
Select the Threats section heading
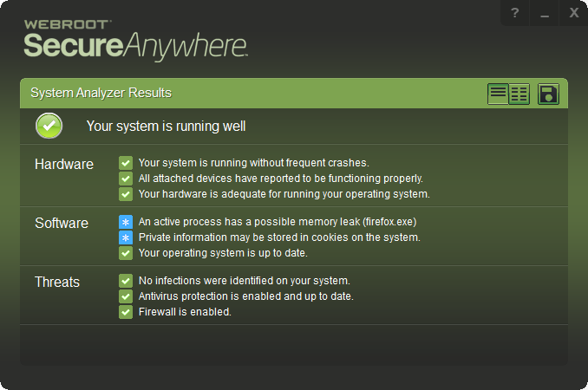pyautogui.click(x=57, y=282)
